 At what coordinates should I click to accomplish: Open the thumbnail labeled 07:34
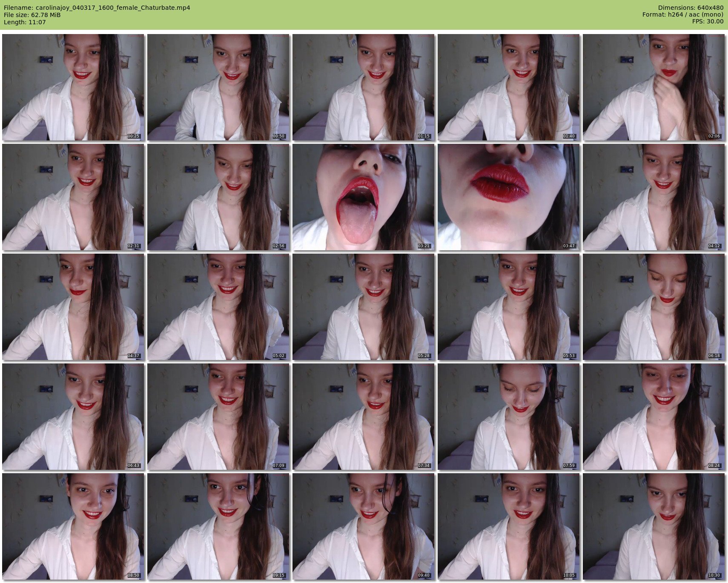pyautogui.click(x=364, y=417)
